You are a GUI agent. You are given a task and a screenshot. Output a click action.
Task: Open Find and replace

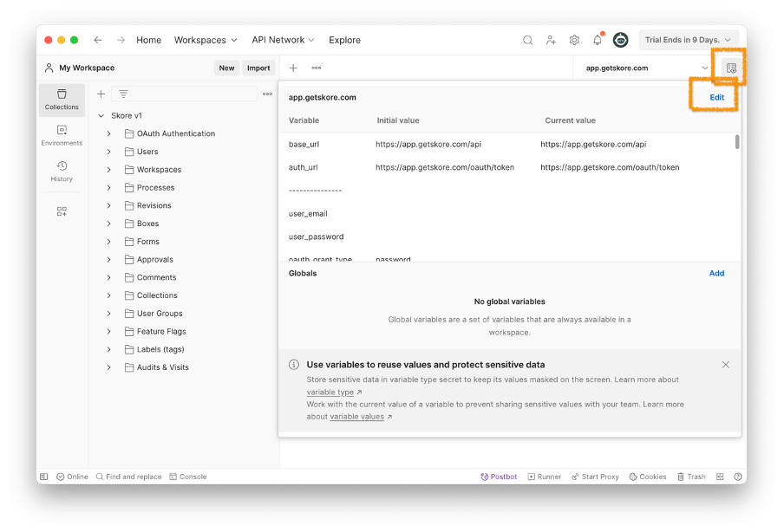pos(128,477)
